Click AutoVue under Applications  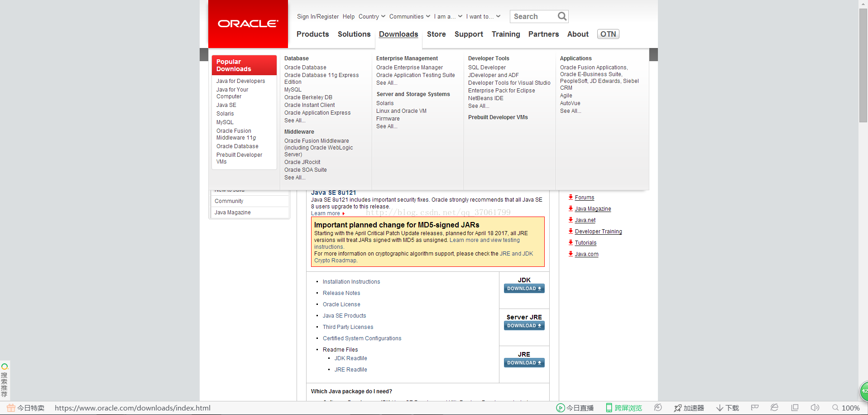570,103
